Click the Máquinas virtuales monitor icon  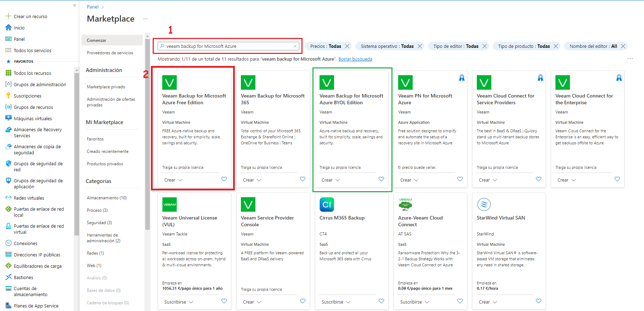tap(9, 118)
